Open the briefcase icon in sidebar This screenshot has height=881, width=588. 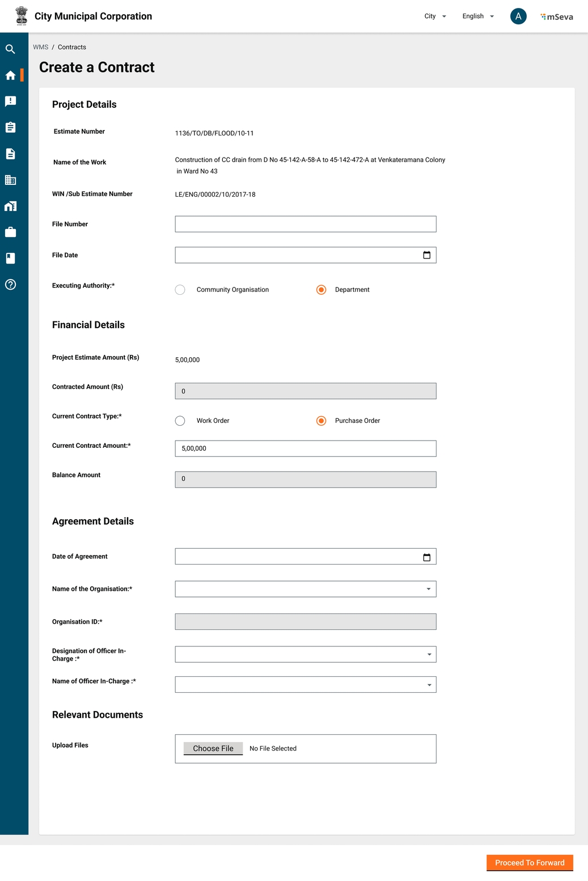(x=10, y=232)
